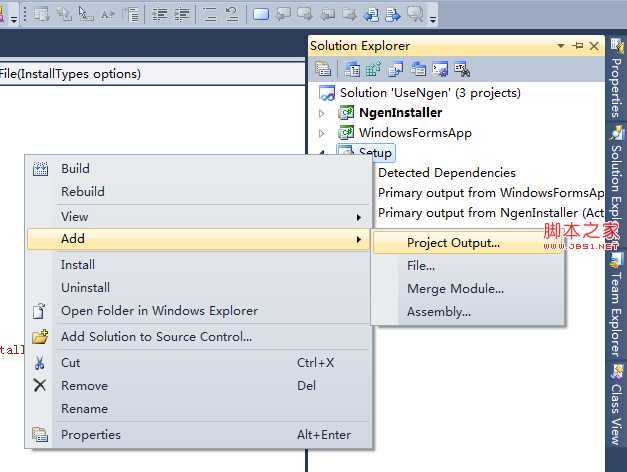627x472 pixels.
Task: Choose Project Output... from the Add submenu
Action: coord(453,242)
